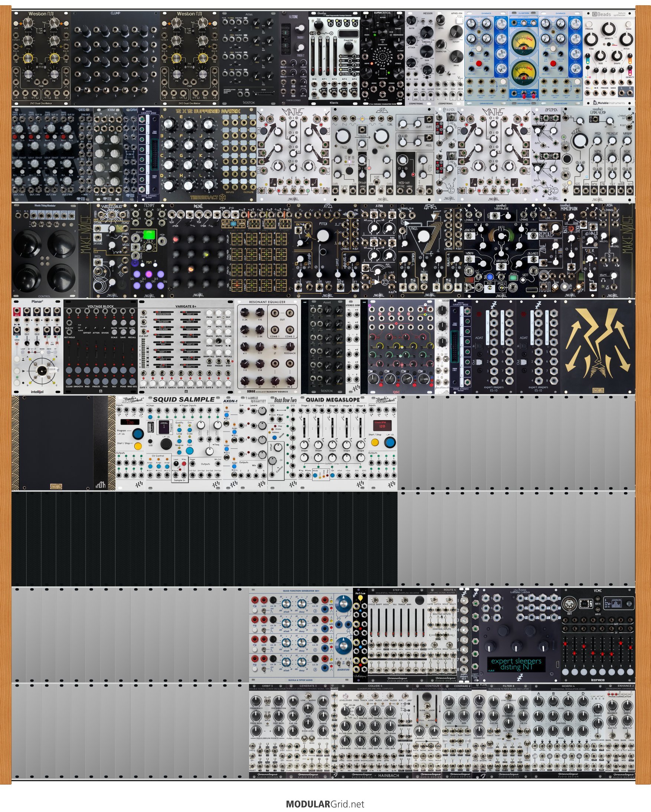Image resolution: width=651 pixels, height=812 pixels.
Task: Select the Supercritical filter module
Action: pyautogui.click(x=383, y=58)
